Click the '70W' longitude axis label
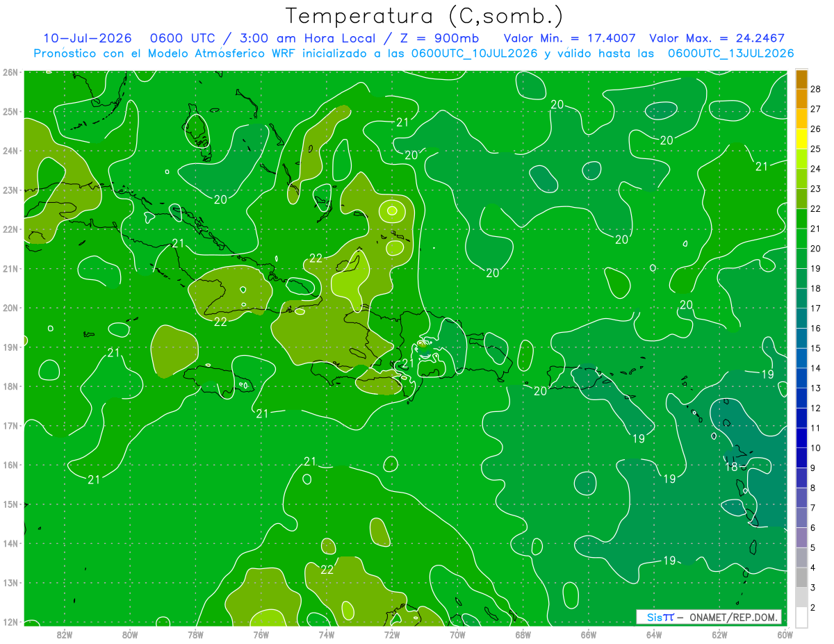834x644 pixels. click(x=457, y=634)
